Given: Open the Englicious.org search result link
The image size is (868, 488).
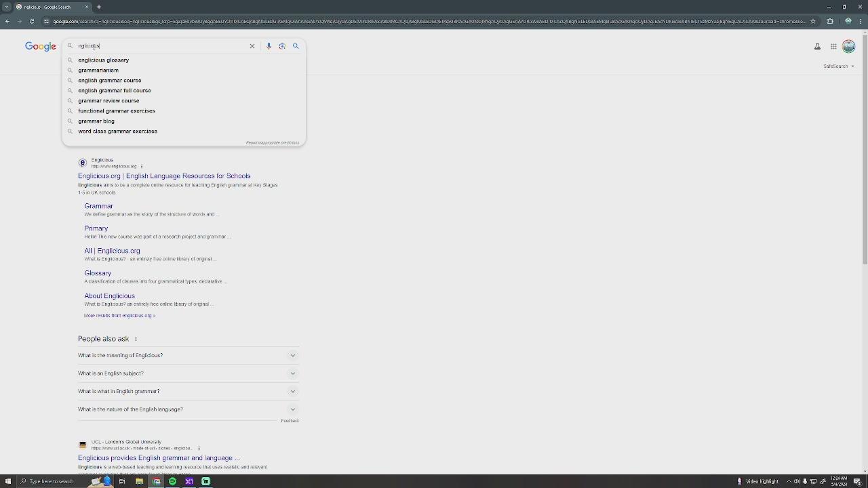Looking at the screenshot, I should [x=164, y=176].
